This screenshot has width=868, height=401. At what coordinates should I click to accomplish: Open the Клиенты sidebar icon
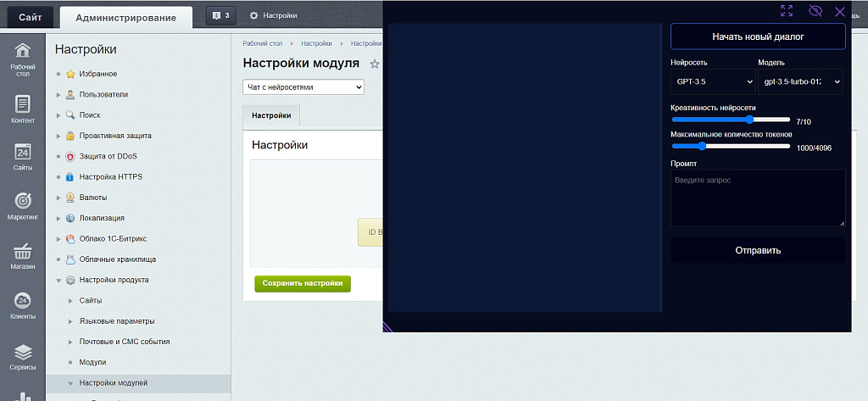(x=23, y=305)
